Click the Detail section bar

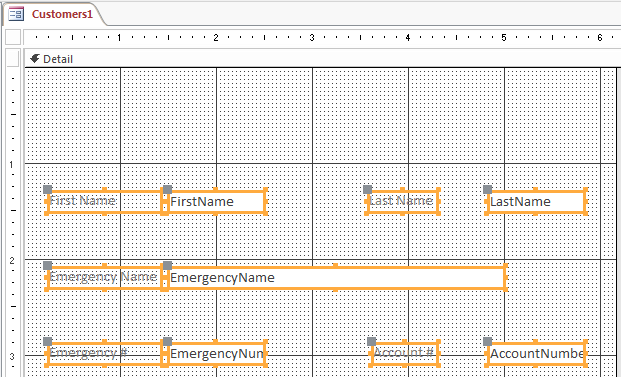click(x=322, y=59)
